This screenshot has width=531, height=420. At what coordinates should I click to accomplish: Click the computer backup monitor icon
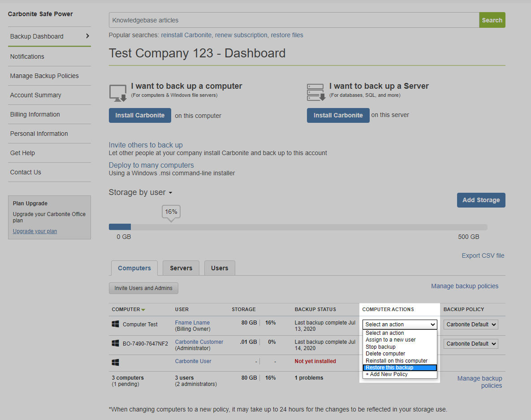[x=118, y=93]
